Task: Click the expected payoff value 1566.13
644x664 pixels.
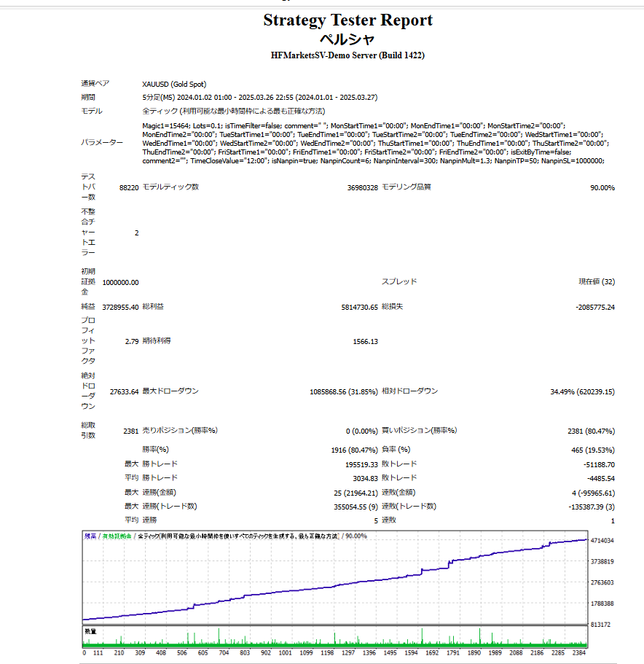Action: tap(366, 341)
